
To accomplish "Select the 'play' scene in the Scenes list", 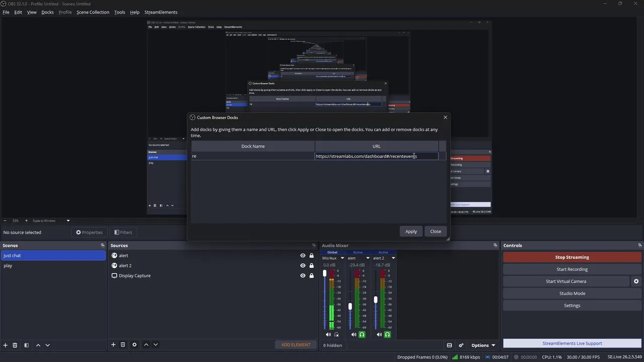I will [53, 265].
